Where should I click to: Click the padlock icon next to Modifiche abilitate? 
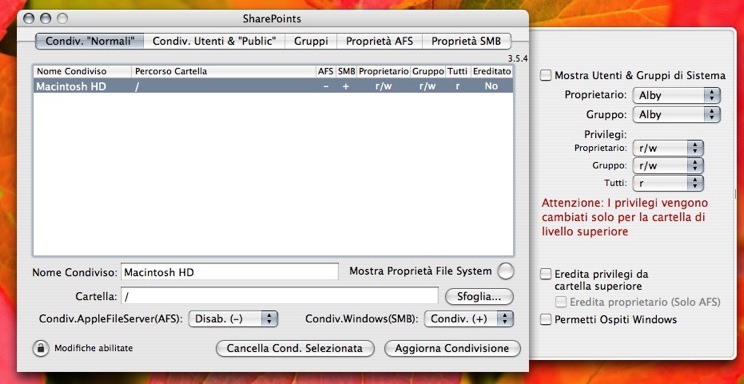coord(41,348)
